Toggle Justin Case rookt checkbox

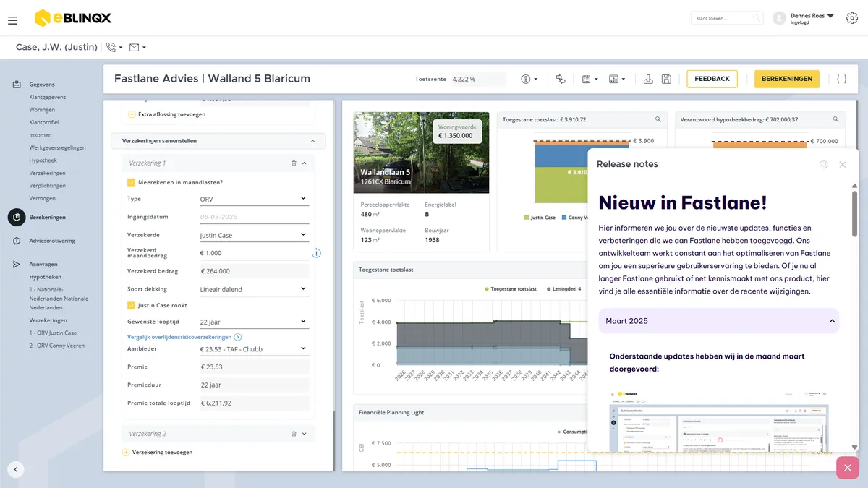pos(131,305)
